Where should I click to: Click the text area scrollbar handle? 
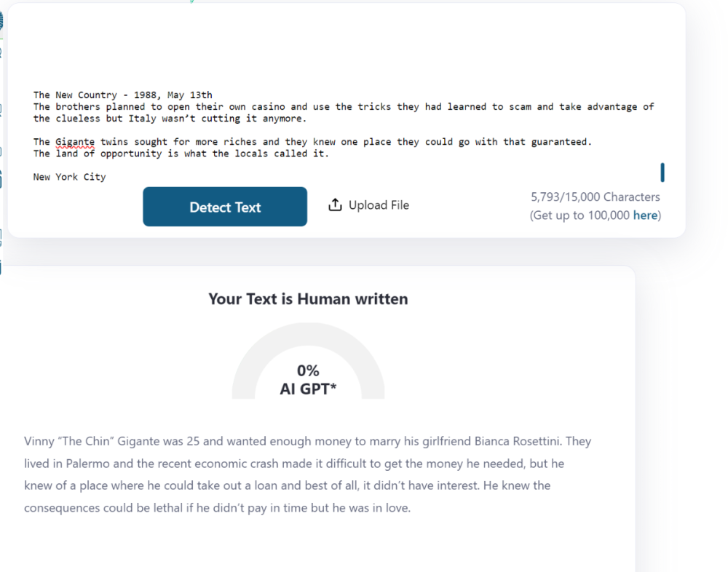(662, 172)
